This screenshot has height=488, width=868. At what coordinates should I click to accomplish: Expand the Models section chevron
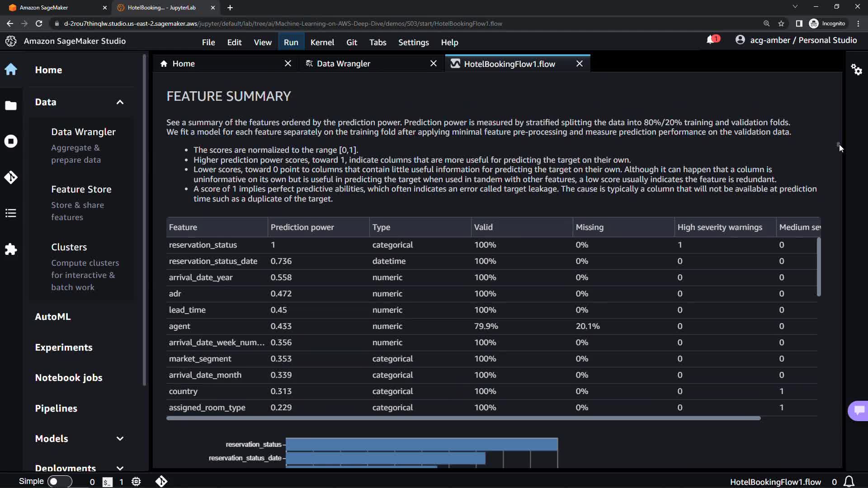click(x=120, y=439)
